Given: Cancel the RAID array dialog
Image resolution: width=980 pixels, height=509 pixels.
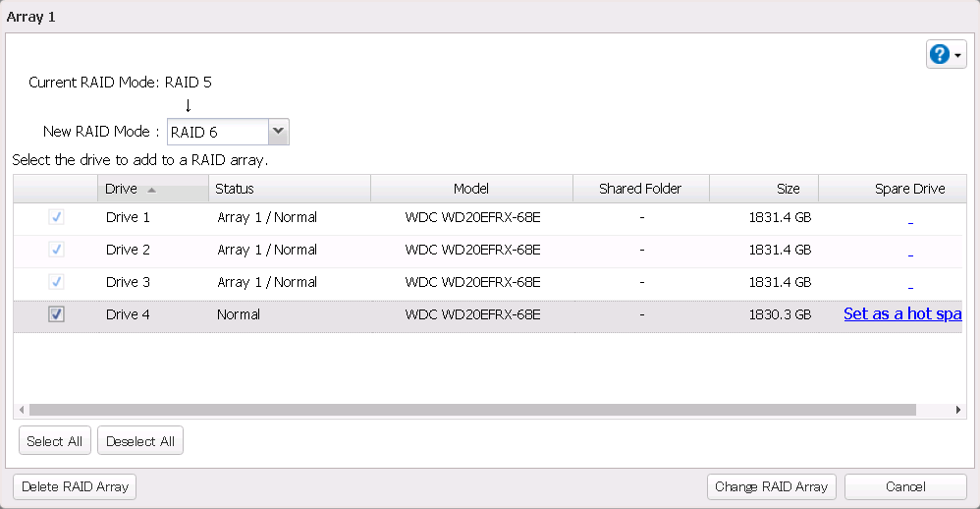Looking at the screenshot, I should [x=905, y=486].
